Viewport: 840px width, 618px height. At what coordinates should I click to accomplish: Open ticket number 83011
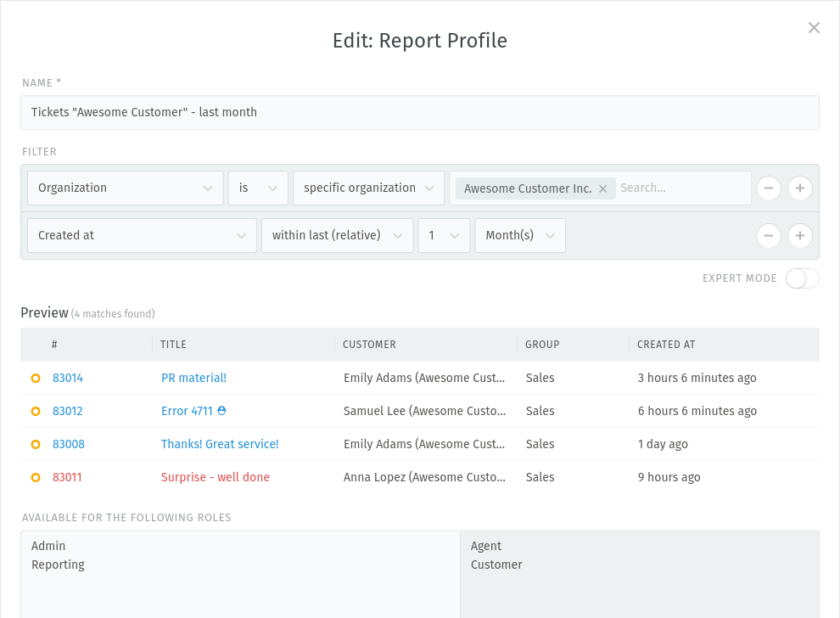coord(67,478)
